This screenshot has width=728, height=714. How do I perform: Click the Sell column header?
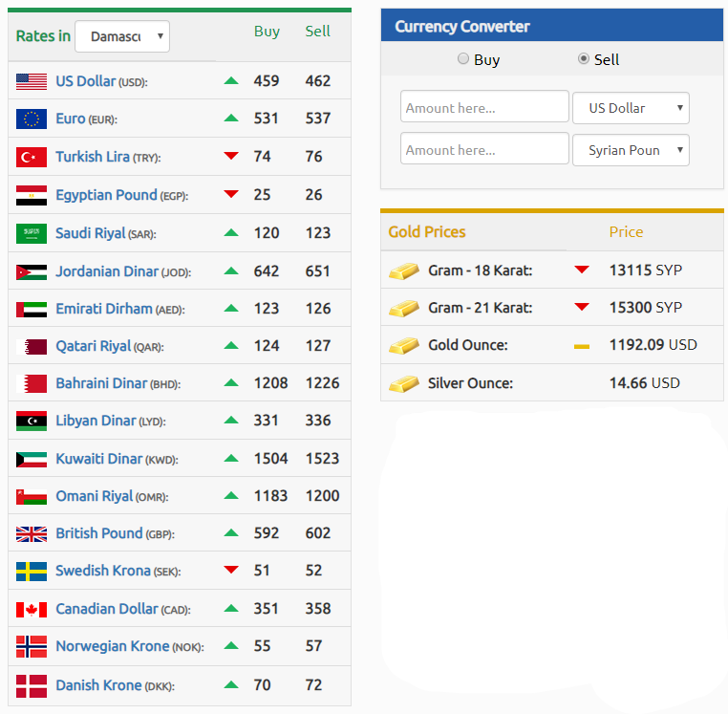(317, 32)
